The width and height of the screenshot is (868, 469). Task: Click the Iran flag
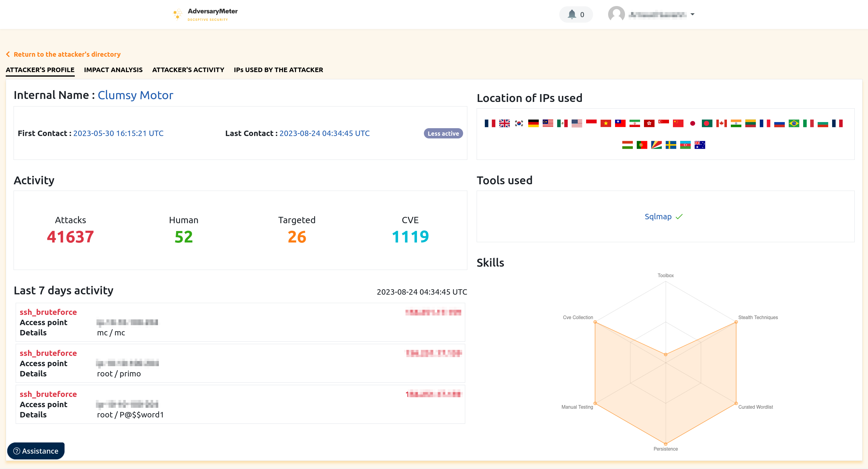(635, 123)
